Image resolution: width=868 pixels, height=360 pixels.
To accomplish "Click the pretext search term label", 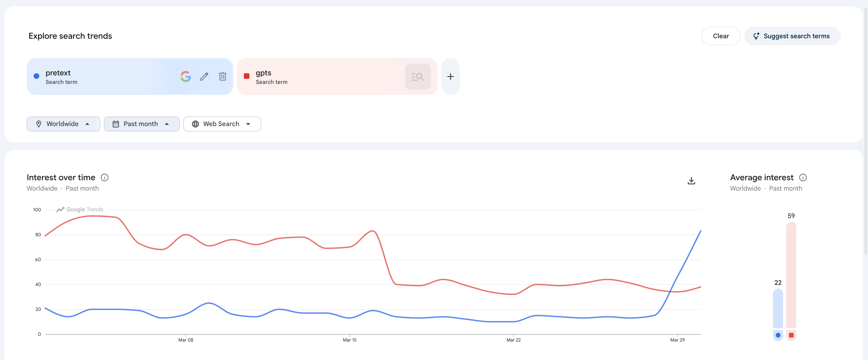I will [58, 73].
